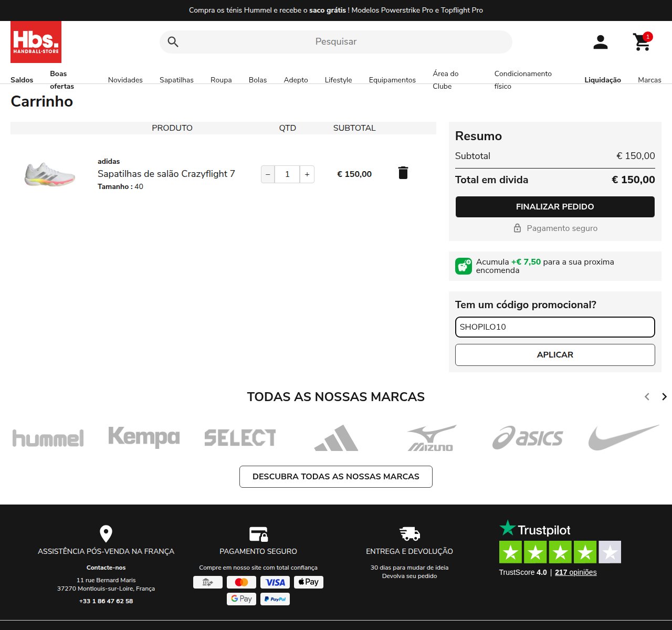Open the Boas ofertas menu
Screen dimensions: 672x630
(x=62, y=80)
